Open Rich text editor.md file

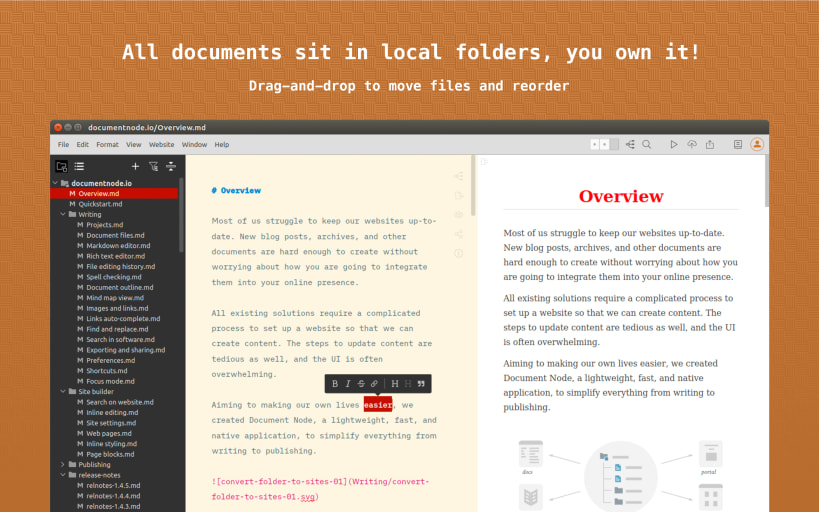click(114, 256)
